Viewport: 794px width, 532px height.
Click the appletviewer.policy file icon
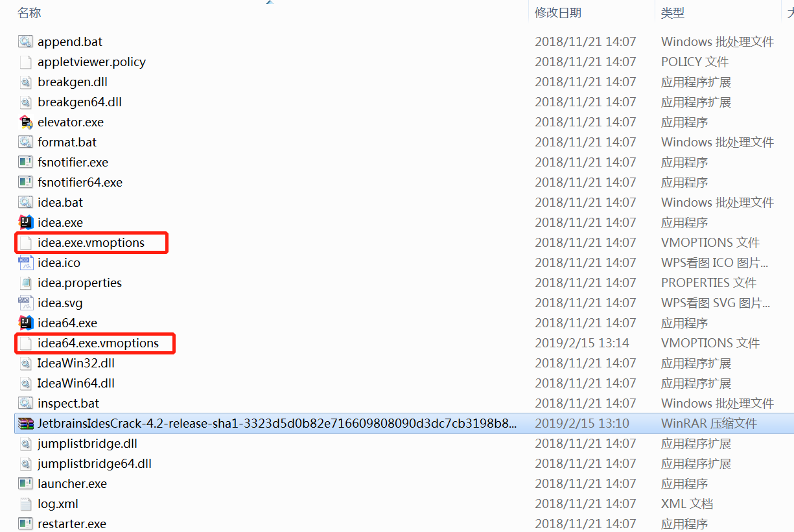click(x=26, y=62)
